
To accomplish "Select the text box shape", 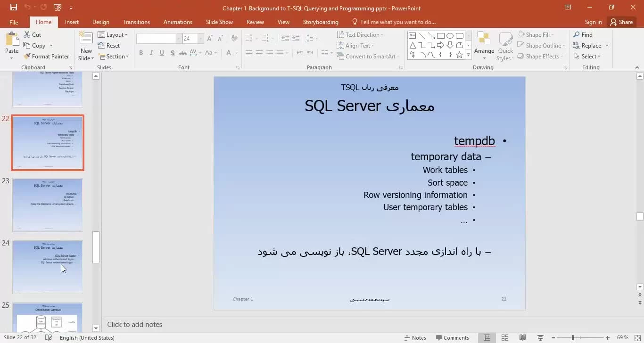I will pos(413,36).
